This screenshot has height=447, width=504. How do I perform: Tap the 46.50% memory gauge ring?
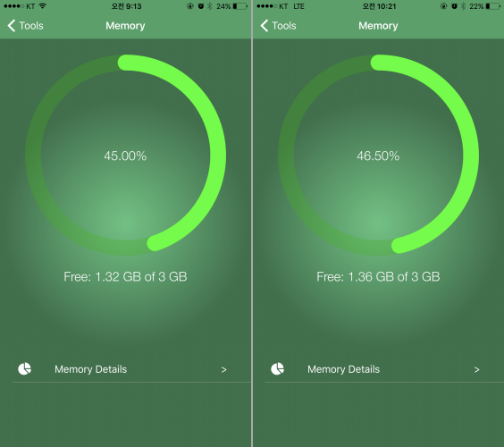[x=378, y=155]
